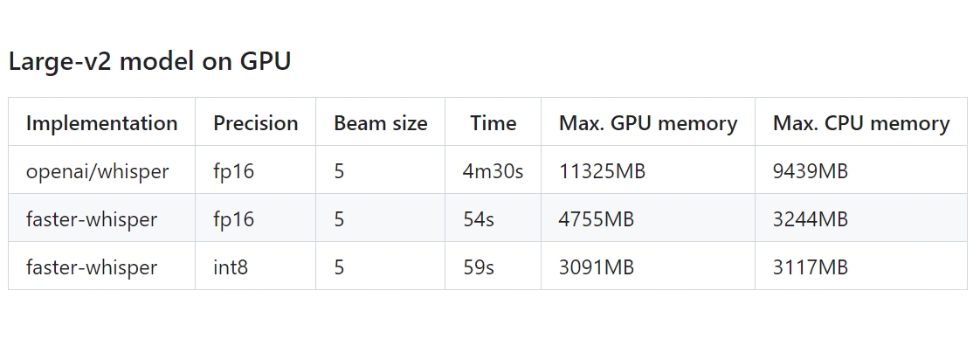980x346 pixels.
Task: Click the Max. CPU memory header
Action: [861, 122]
